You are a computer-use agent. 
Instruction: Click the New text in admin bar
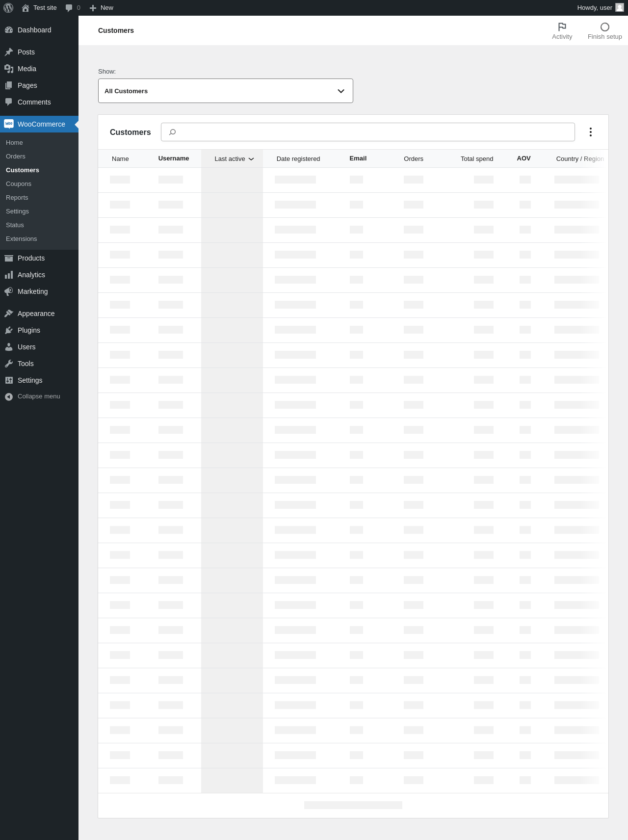coord(107,8)
